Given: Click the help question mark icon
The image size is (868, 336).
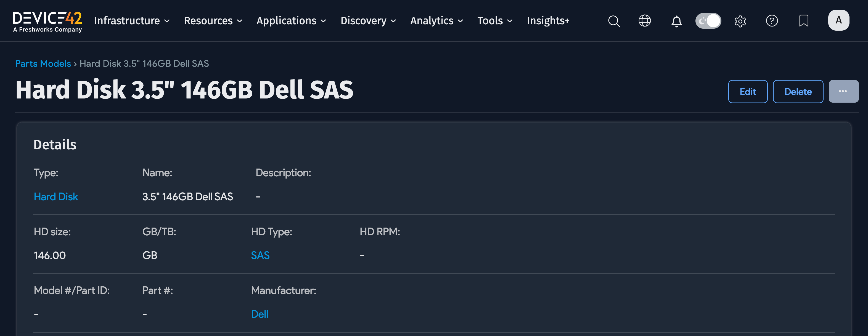Looking at the screenshot, I should 772,21.
